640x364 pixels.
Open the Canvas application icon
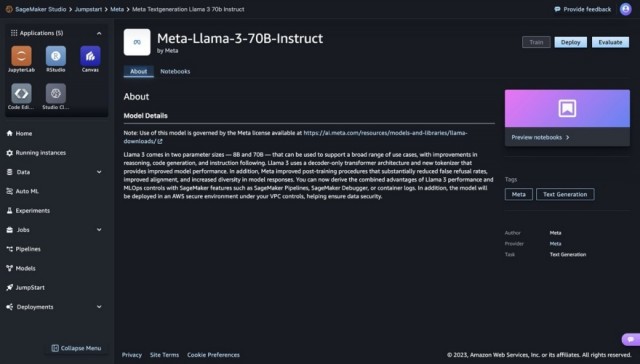click(x=90, y=56)
